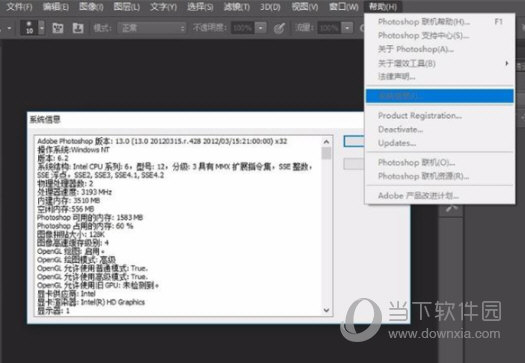This screenshot has width=525, height=363.
Task: Choose Product Registration menu entry
Action: [440, 116]
